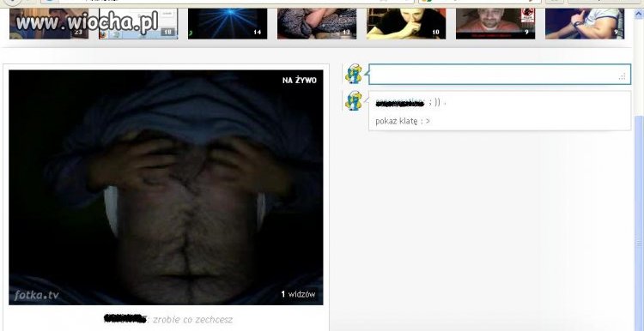This screenshot has height=331, width=644.
Task: Open the stream thumbnail with 23 viewers
Action: pyautogui.click(x=48, y=24)
